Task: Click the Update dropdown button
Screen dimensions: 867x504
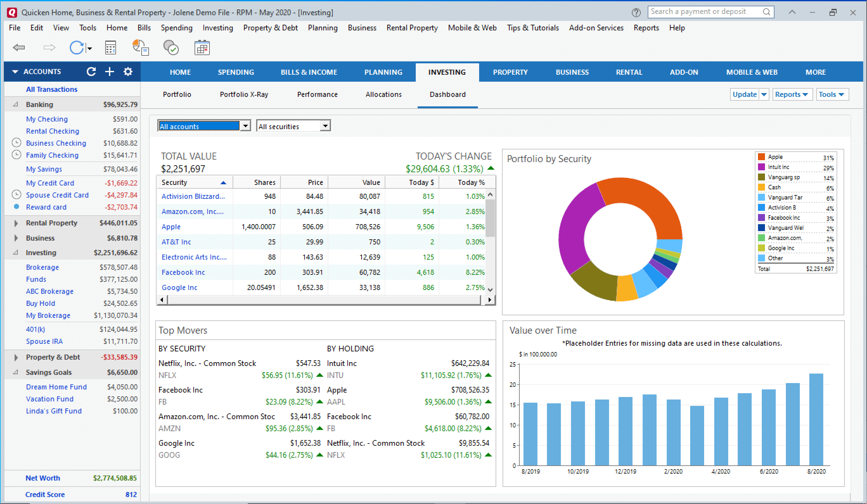Action: (x=764, y=94)
